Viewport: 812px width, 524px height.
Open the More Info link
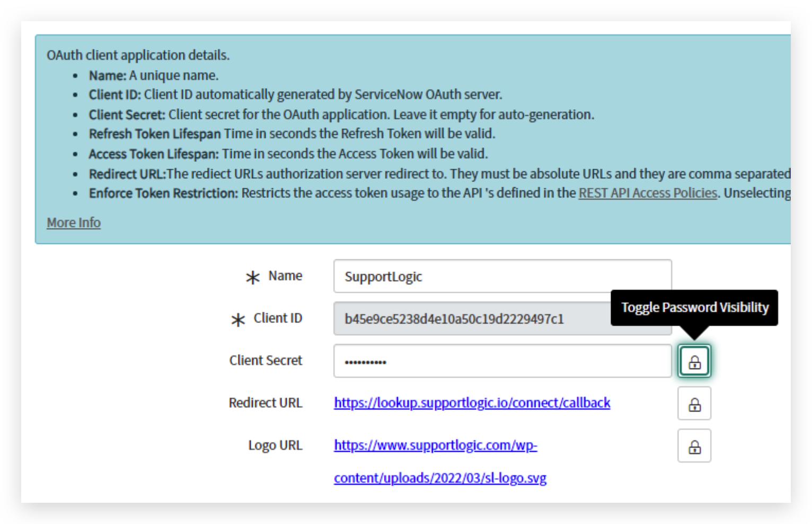point(74,223)
